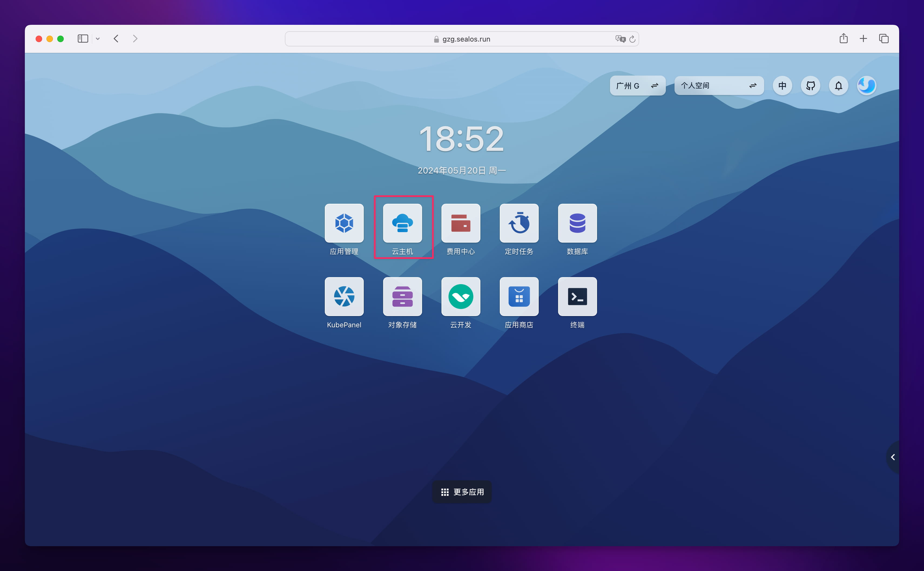
Task: Open the GitHub link icon
Action: tap(810, 86)
